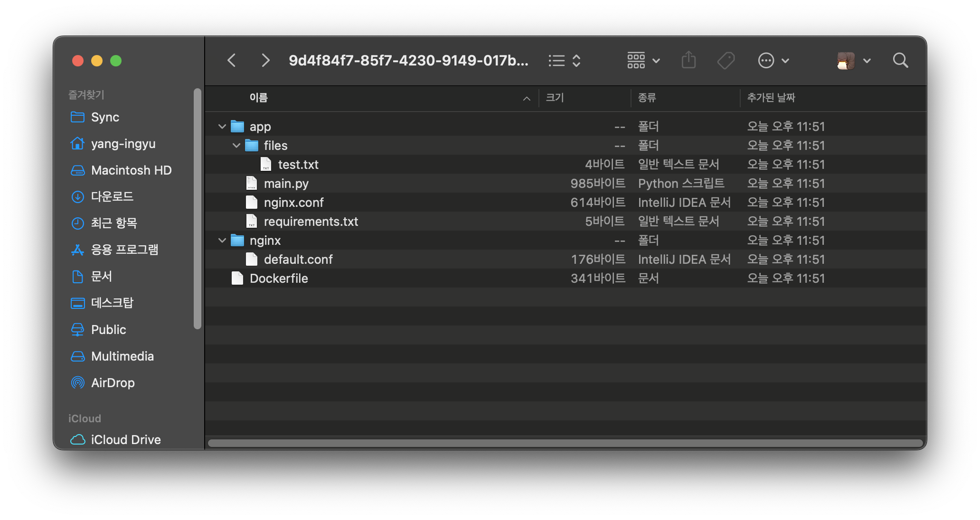This screenshot has width=980, height=520.
Task: Click the 이름 column header to reverse sorting
Action: (259, 98)
